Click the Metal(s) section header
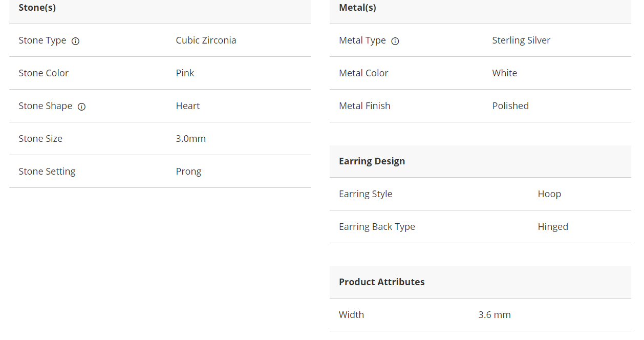This screenshot has height=340, width=644. (x=357, y=8)
